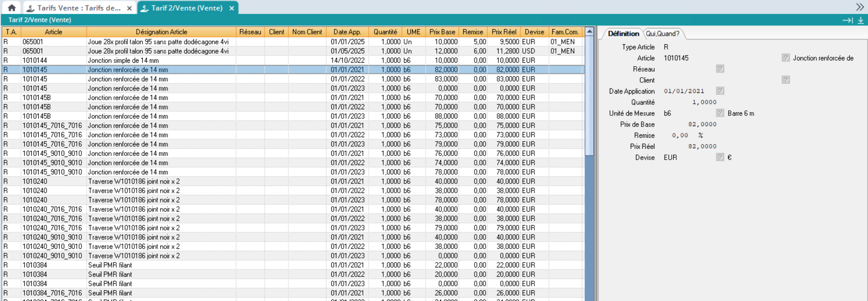Open the Réseau lookup question-mark button
This screenshot has height=301, width=868.
[x=720, y=69]
